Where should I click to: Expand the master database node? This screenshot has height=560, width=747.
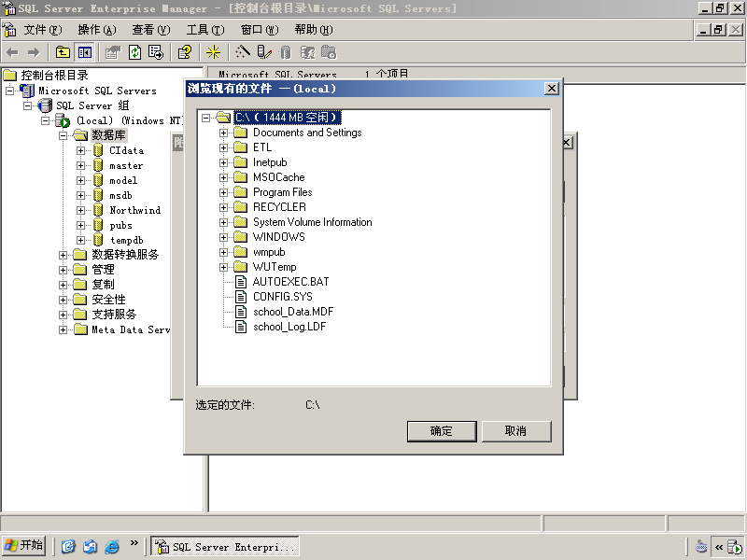[80, 166]
